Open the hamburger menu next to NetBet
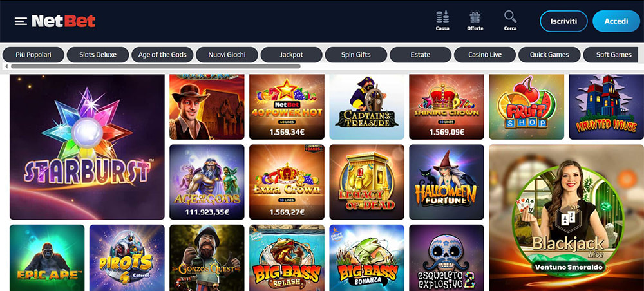 21,21
